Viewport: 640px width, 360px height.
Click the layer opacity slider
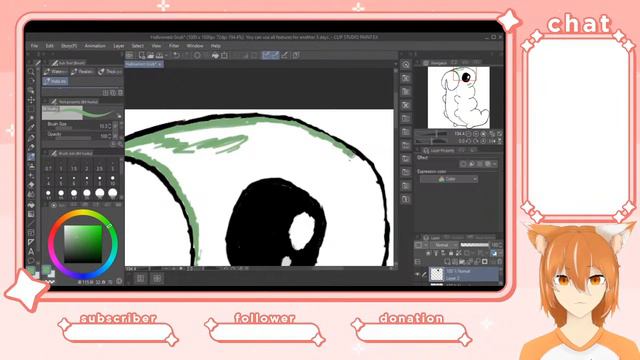[x=475, y=245]
